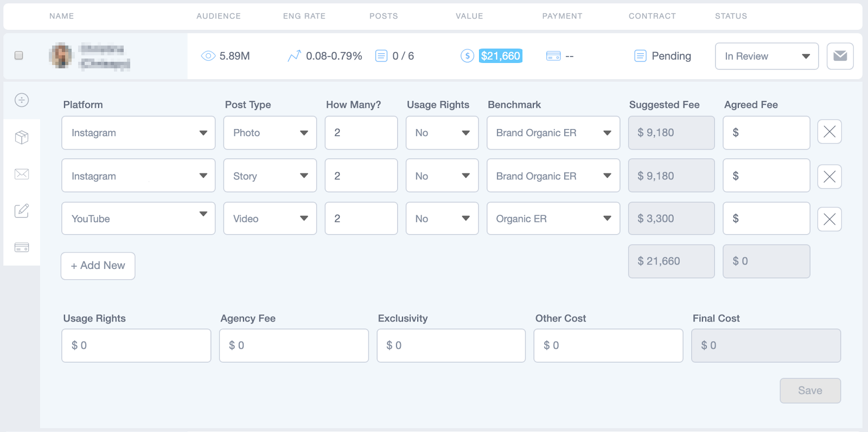Open the Story post type dropdown
The height and width of the screenshot is (432, 868).
click(x=270, y=176)
